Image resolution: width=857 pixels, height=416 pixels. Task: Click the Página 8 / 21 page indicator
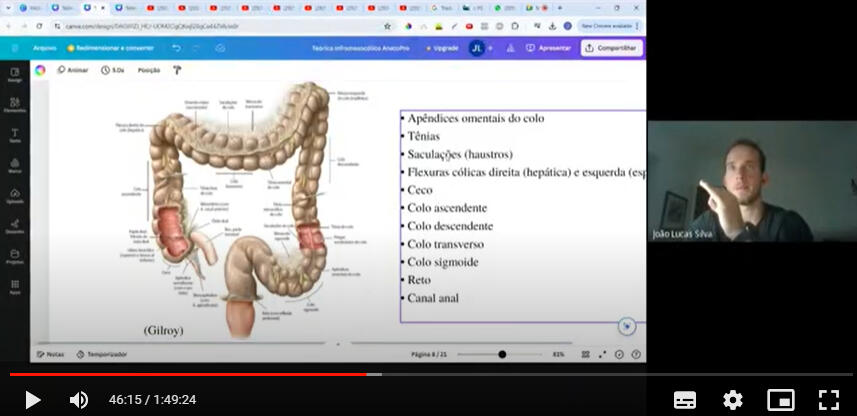click(x=429, y=354)
